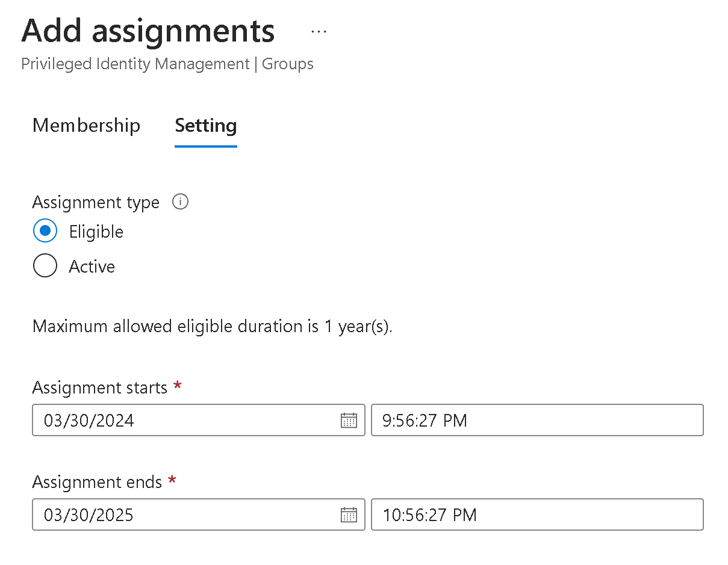Click the Assignment type label
This screenshot has height=565, width=728.
tap(96, 202)
